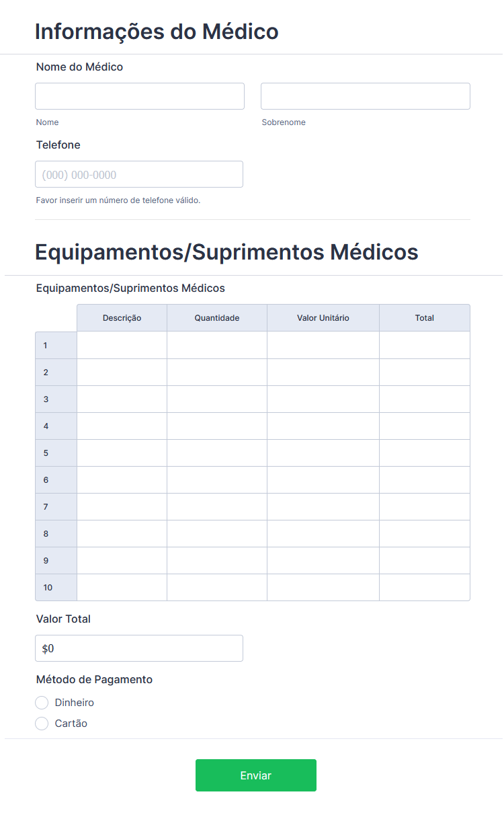Click row 4 Quantidade cell

[x=216, y=426]
